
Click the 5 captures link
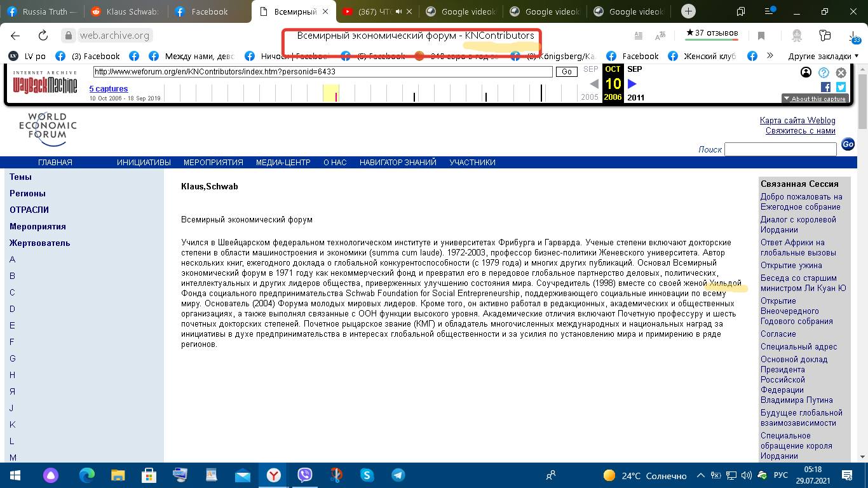click(x=109, y=89)
